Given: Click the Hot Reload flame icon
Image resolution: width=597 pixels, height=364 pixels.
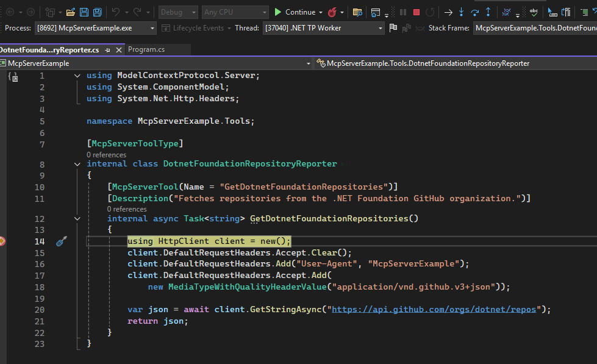Looking at the screenshot, I should tap(332, 12).
